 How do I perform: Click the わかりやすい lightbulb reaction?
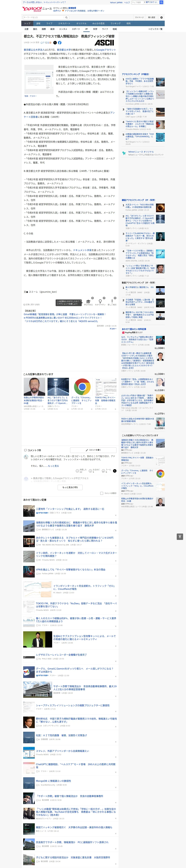(100, 302)
